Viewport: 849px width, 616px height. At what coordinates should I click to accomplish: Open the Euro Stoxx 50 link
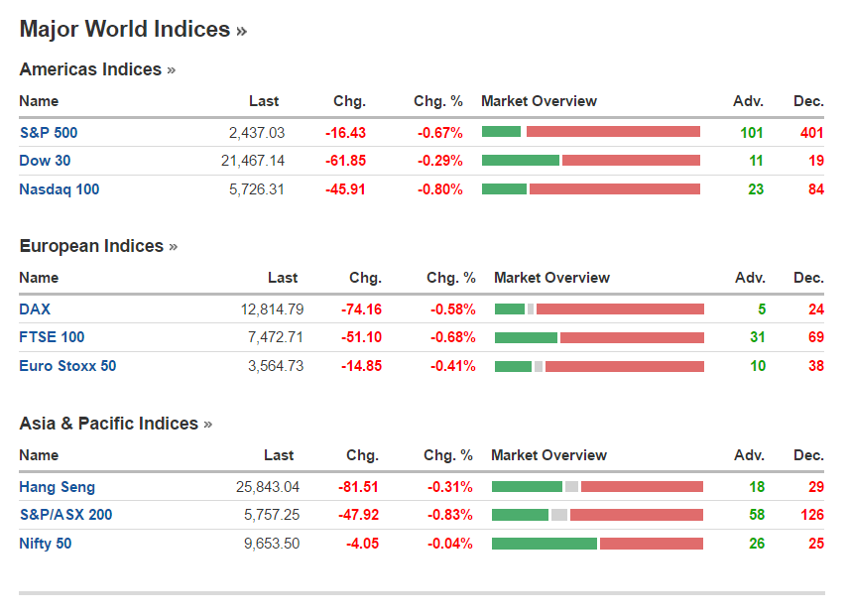(x=67, y=366)
